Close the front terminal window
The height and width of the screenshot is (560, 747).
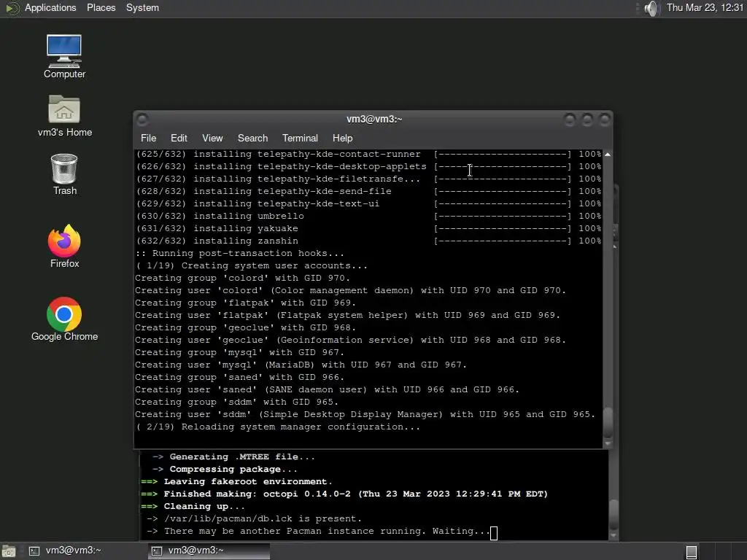(x=605, y=120)
